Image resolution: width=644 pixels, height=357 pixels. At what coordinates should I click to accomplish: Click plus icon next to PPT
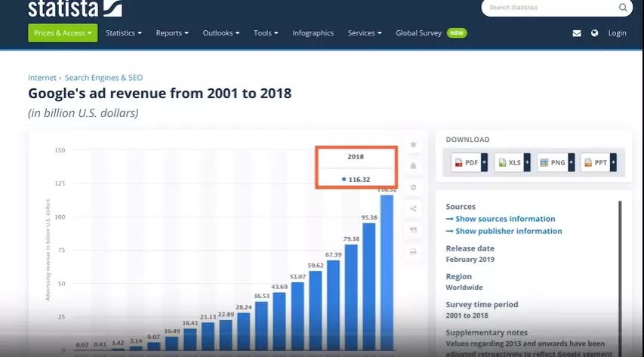(x=613, y=163)
